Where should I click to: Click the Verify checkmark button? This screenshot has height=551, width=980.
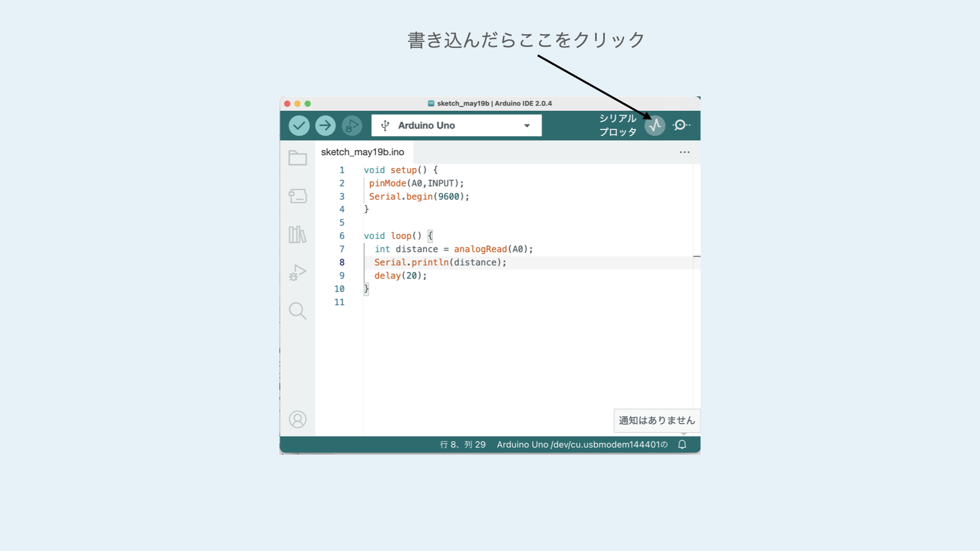299,126
